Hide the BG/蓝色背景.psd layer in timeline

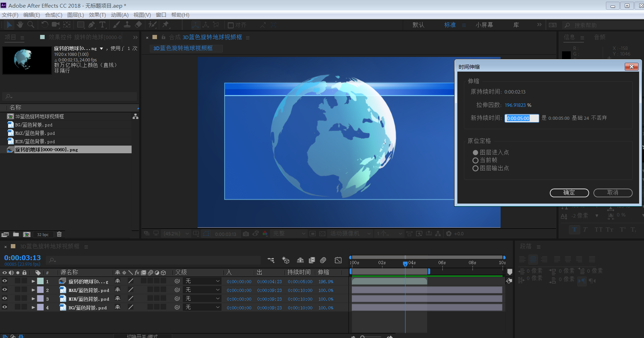coord(5,307)
